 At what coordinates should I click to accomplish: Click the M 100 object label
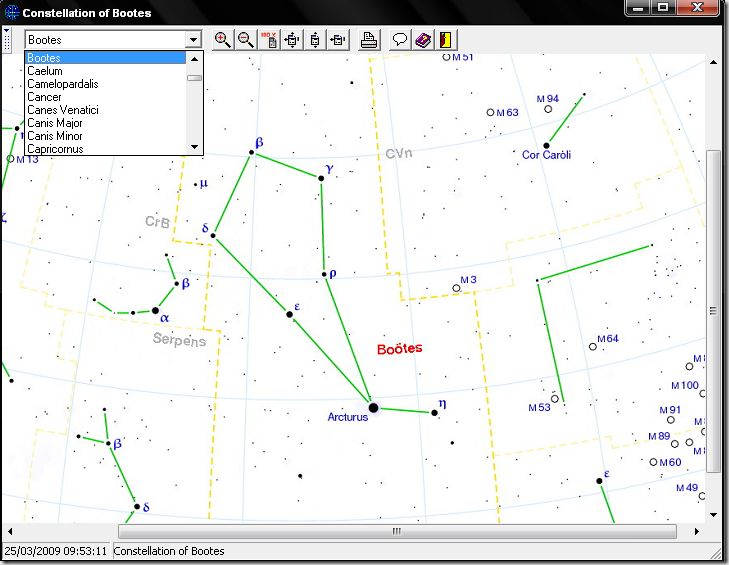tap(685, 386)
